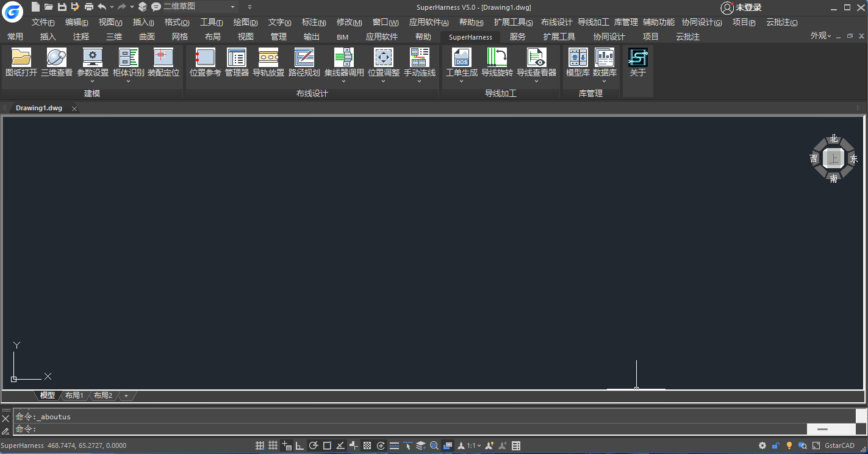Run 工单生成 work order generation
Image resolution: width=868 pixels, height=454 pixels.
462,62
